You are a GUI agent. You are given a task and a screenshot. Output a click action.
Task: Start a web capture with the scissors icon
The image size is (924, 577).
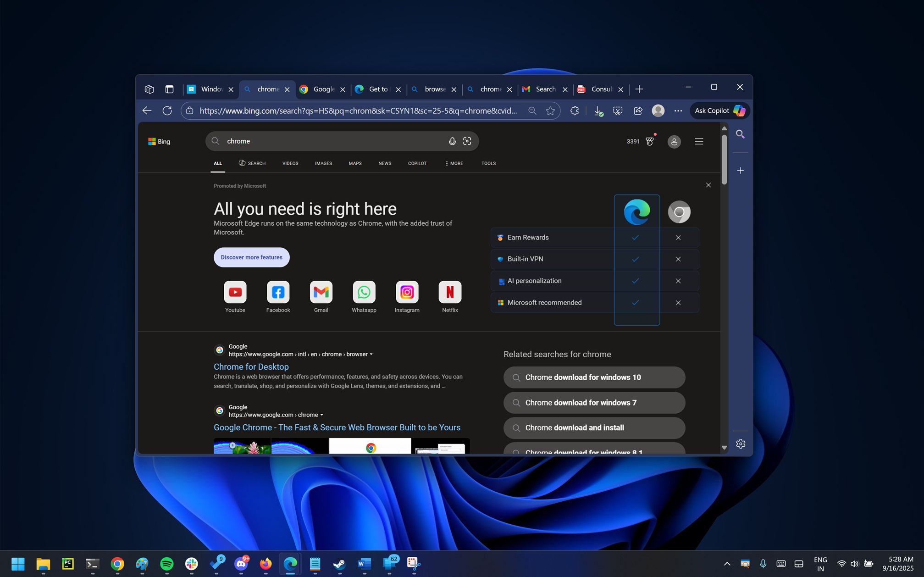pos(618,111)
